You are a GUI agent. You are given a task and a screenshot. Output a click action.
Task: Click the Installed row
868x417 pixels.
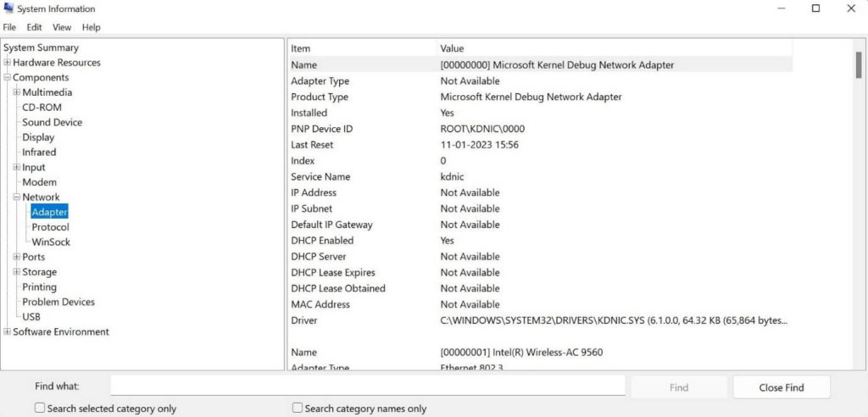[x=541, y=113]
